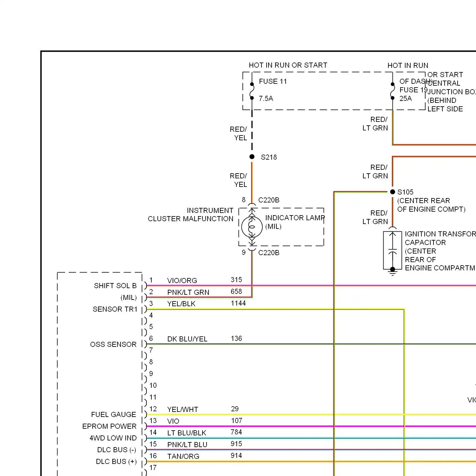Click the LT BLU/BLK wire label
Viewport: 476px width, 476px height.
tap(187, 433)
